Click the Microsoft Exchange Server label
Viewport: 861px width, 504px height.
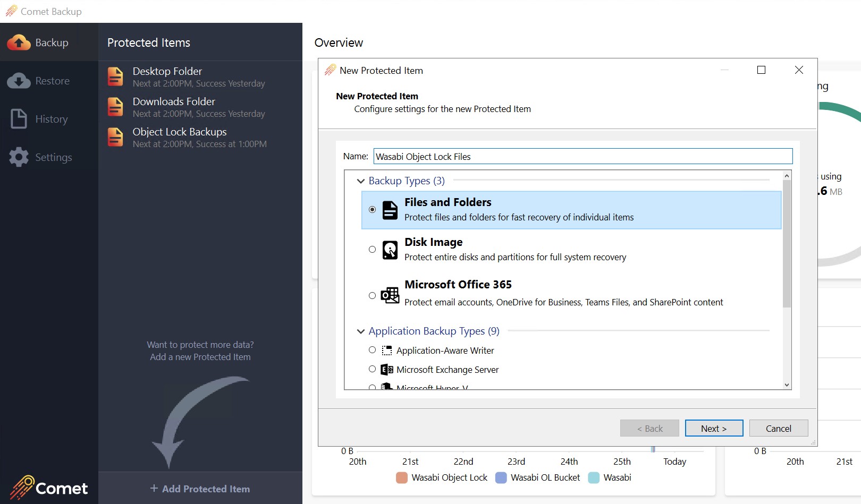(x=448, y=370)
